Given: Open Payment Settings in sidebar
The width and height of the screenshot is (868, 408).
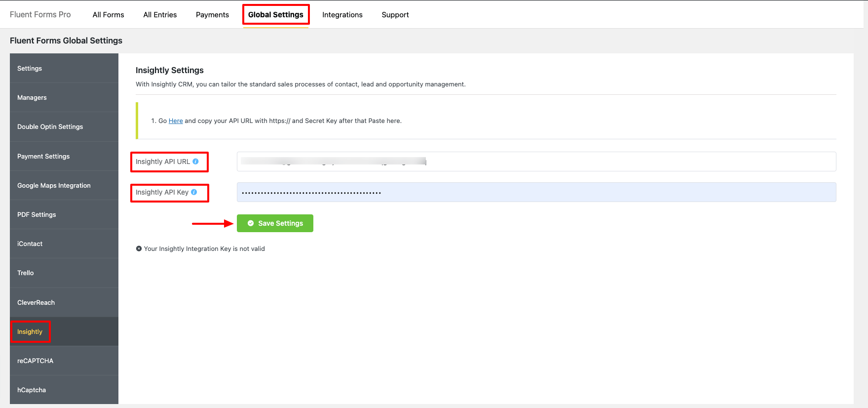Looking at the screenshot, I should pyautogui.click(x=64, y=156).
